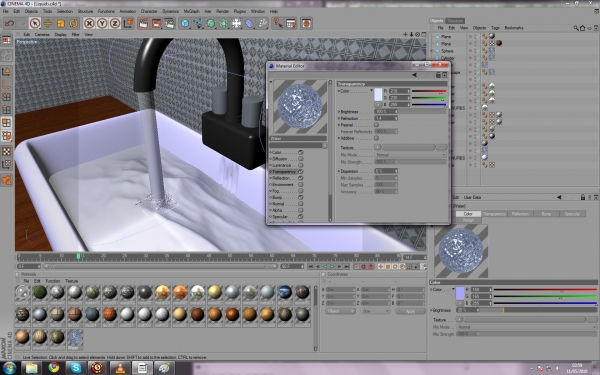The width and height of the screenshot is (600, 375).
Task: Add a cube primitive object
Action: point(185,23)
